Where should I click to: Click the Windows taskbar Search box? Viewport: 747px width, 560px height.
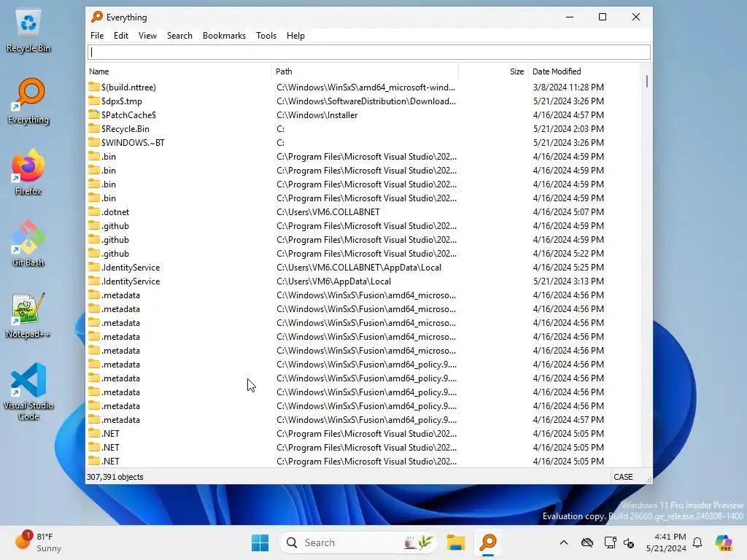click(x=358, y=542)
